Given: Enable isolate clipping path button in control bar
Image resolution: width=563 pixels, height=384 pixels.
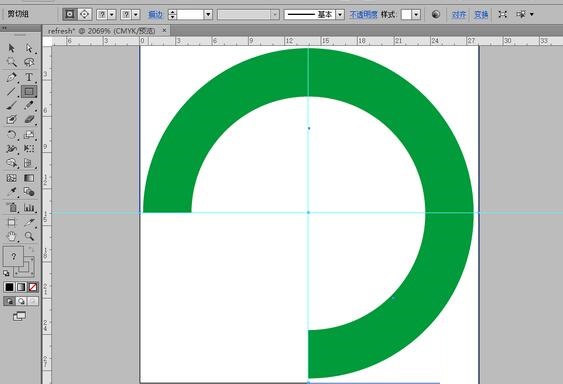Looking at the screenshot, I should [x=69, y=14].
